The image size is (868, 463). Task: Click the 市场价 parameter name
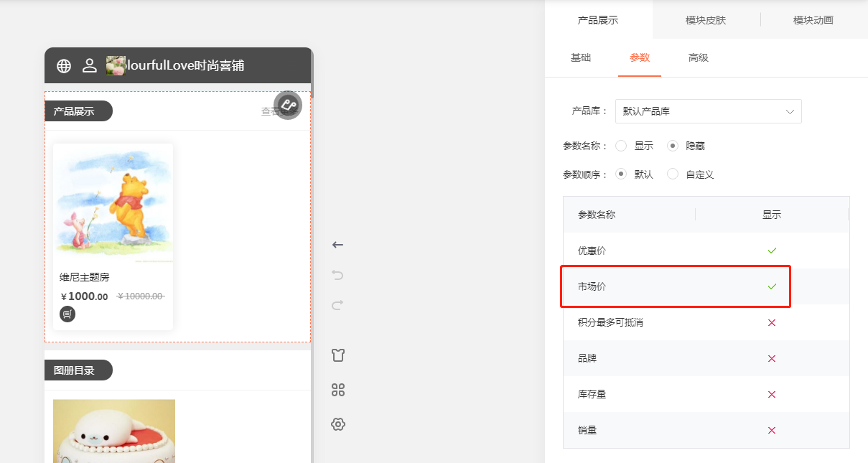592,286
